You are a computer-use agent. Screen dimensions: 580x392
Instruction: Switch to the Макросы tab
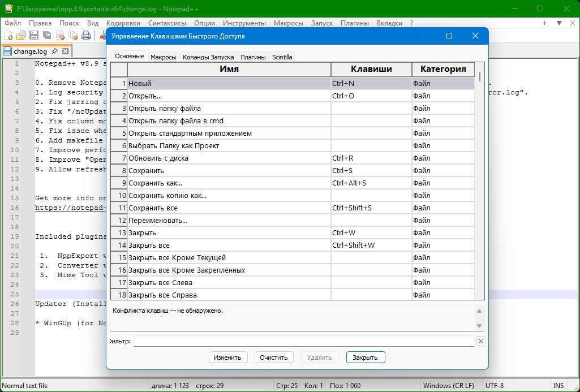point(164,57)
